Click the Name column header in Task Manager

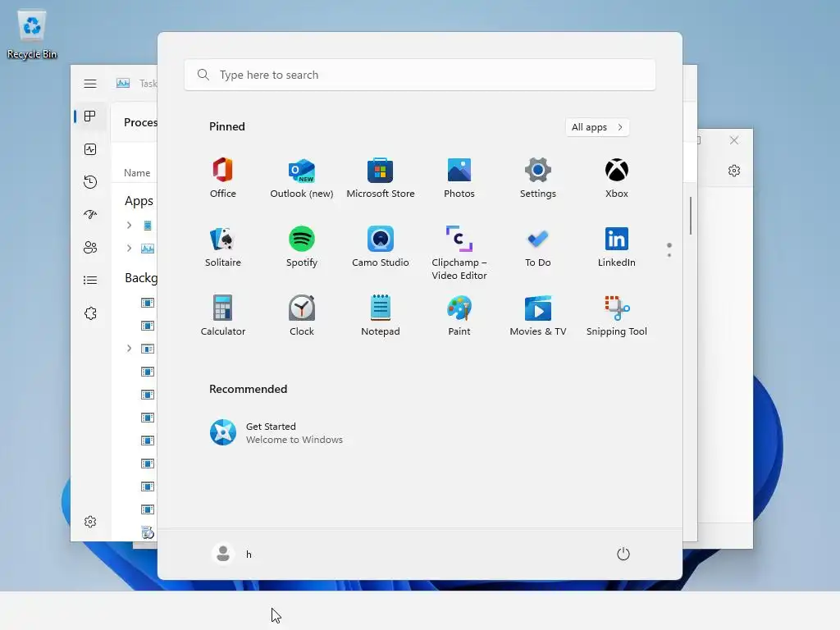coord(137,172)
